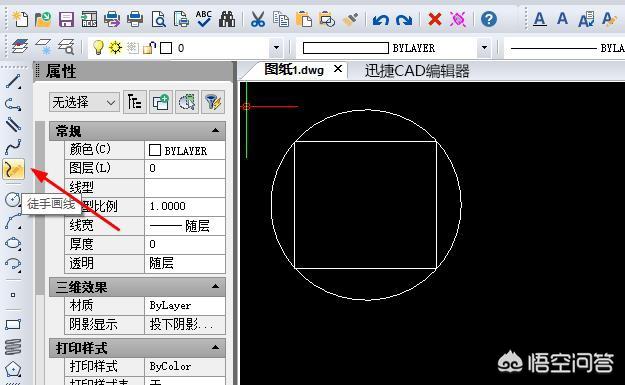Select the Line drawing tool
This screenshot has width=625, height=385.
[x=13, y=82]
